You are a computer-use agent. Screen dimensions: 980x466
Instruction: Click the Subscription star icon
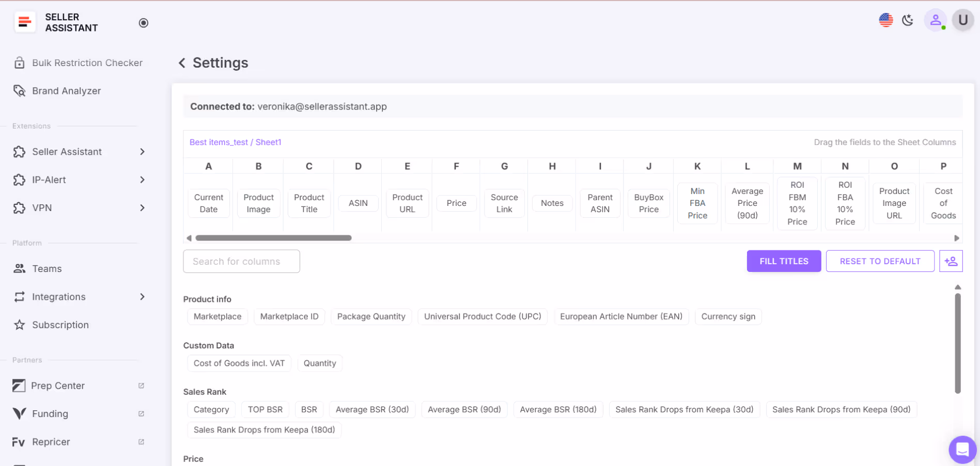pyautogui.click(x=20, y=325)
